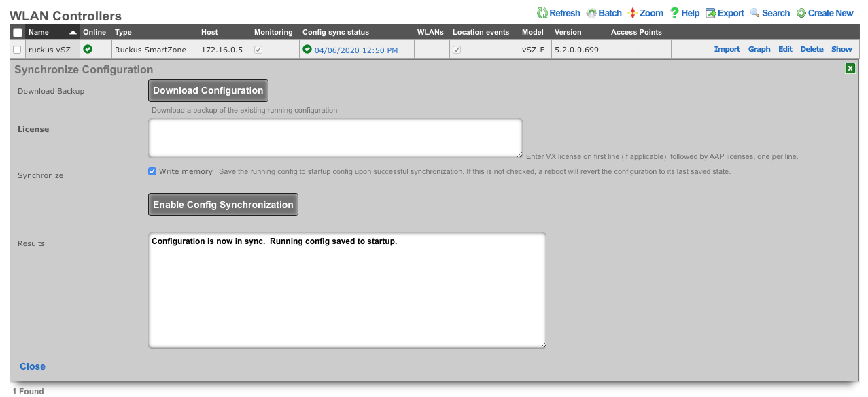Open the Batch operations tool
The height and width of the screenshot is (397, 868).
coord(591,13)
